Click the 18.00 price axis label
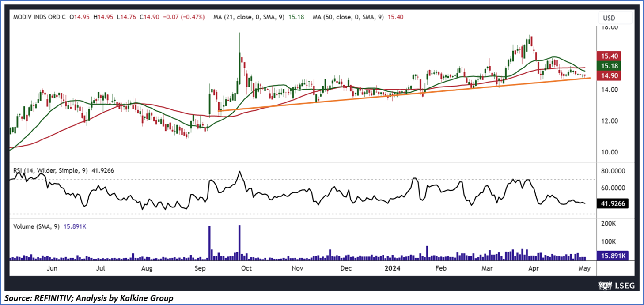Screen dimensions: 644x305 [610, 27]
